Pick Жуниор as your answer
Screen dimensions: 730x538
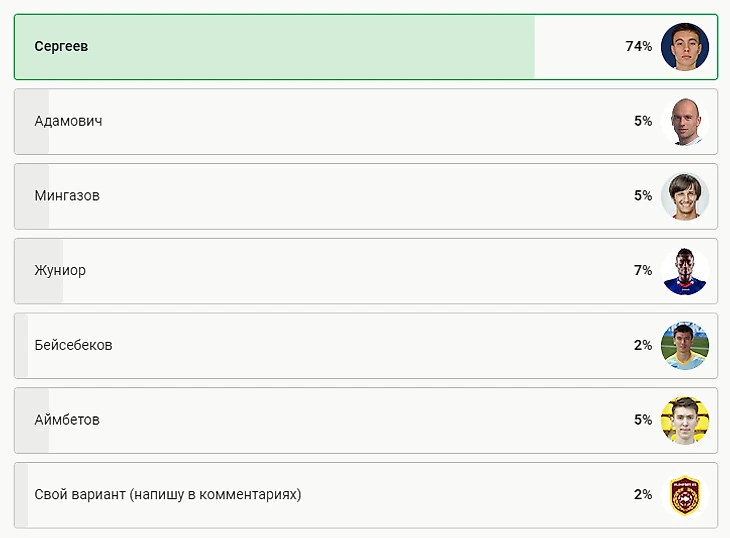60,271
